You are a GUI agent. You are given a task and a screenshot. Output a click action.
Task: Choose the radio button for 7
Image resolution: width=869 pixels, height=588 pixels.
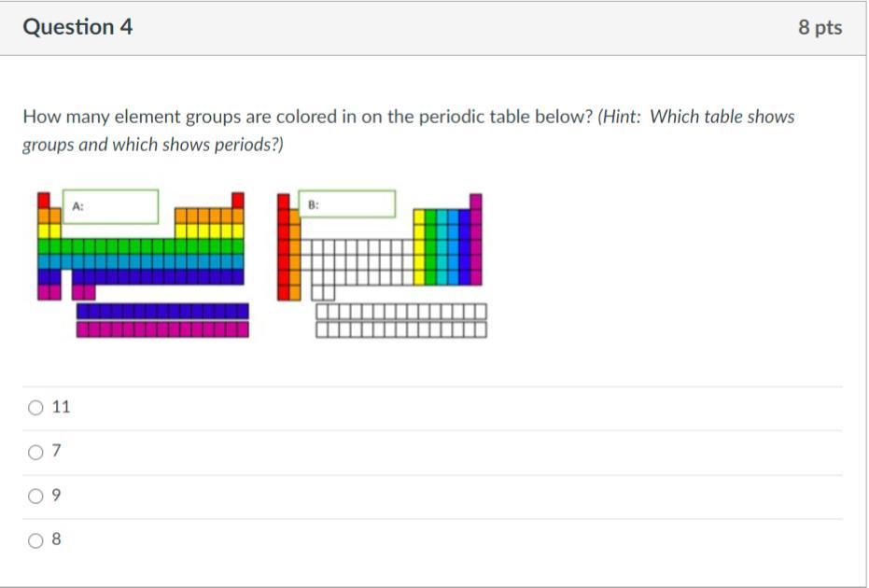tap(36, 452)
